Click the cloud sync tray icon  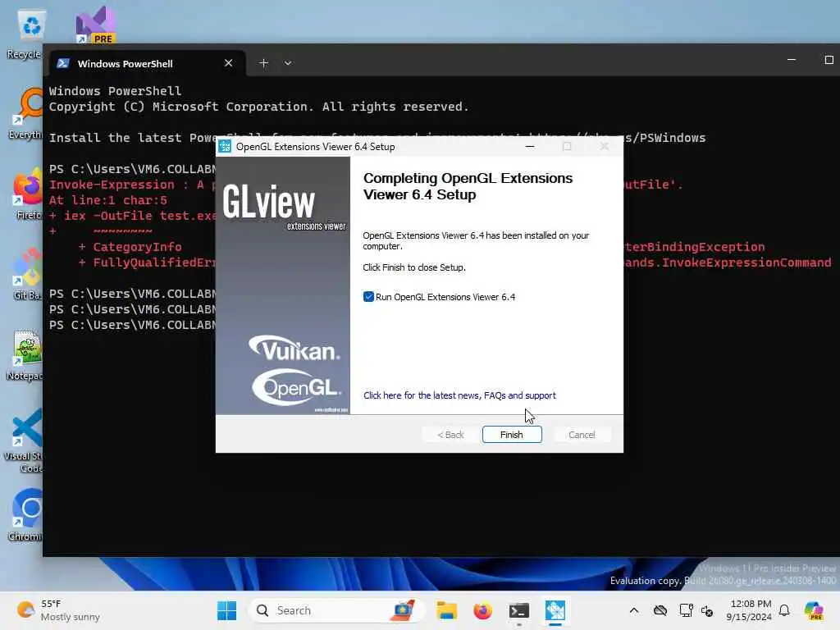click(x=660, y=610)
